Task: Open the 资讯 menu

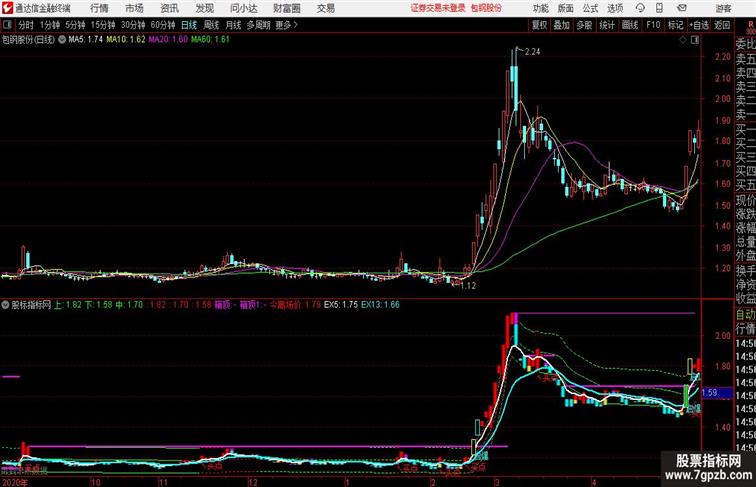Action: click(x=169, y=8)
